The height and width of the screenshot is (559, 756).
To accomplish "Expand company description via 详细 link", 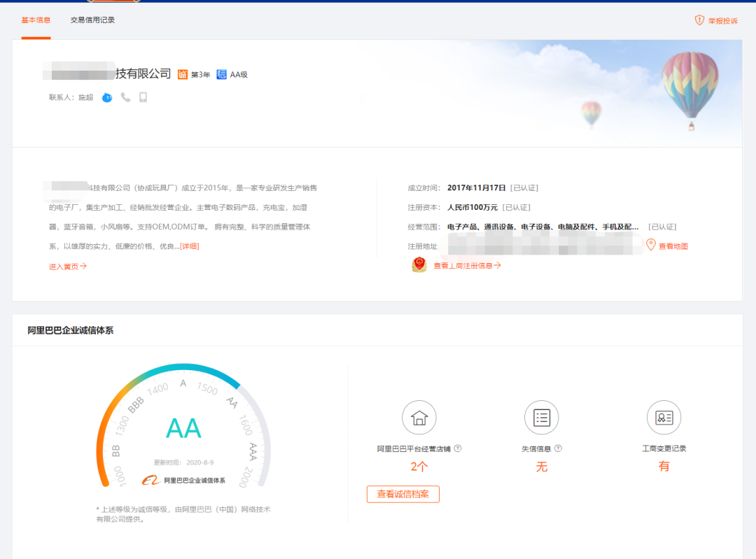I will pyautogui.click(x=190, y=246).
